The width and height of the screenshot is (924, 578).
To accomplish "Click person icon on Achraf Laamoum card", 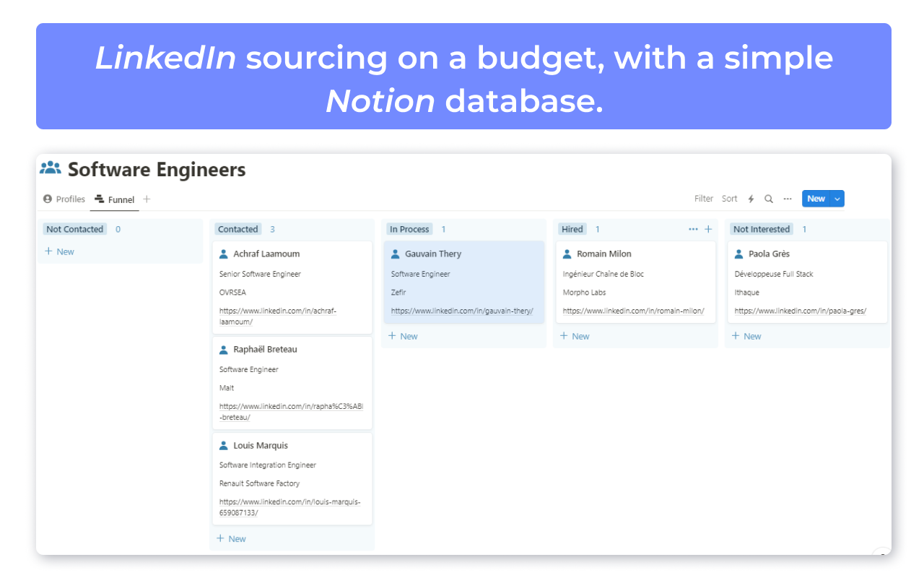I will click(224, 254).
